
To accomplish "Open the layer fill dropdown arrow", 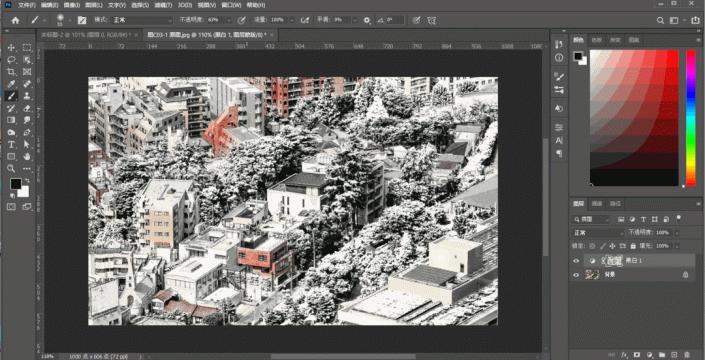I will coord(677,246).
